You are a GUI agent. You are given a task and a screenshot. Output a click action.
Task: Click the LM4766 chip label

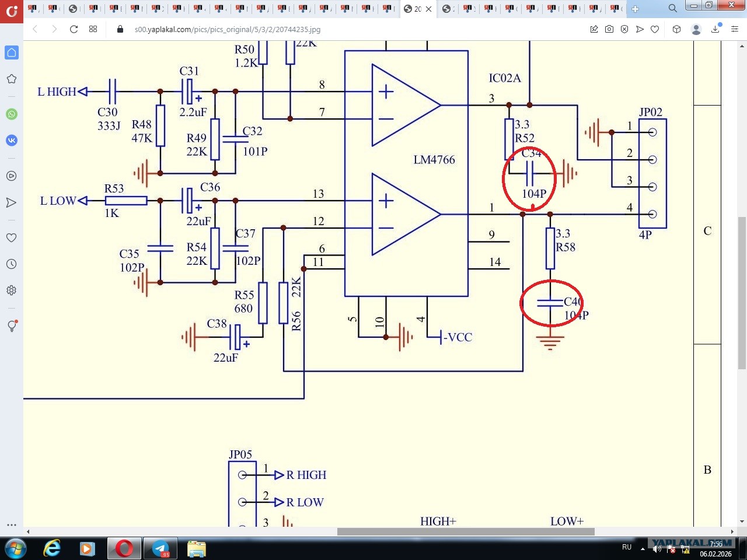(x=434, y=160)
